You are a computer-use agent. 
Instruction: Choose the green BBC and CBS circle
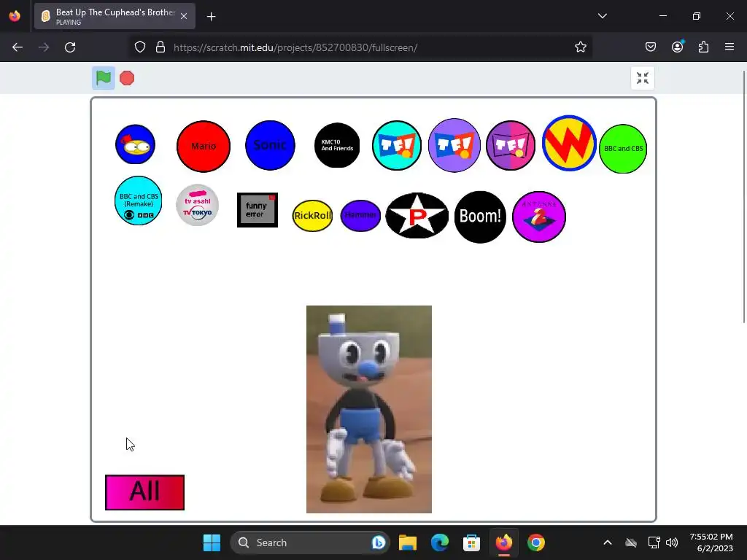(623, 149)
